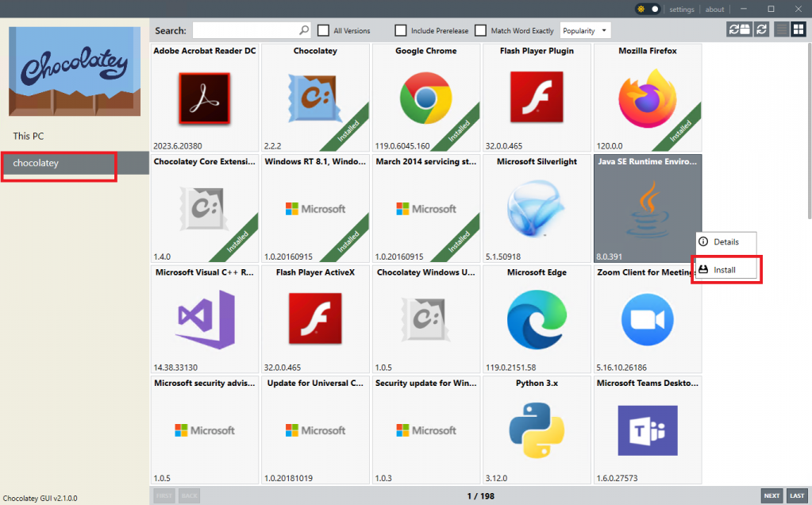Click the Chocolatey logo banner
The width and height of the screenshot is (812, 505).
click(75, 71)
